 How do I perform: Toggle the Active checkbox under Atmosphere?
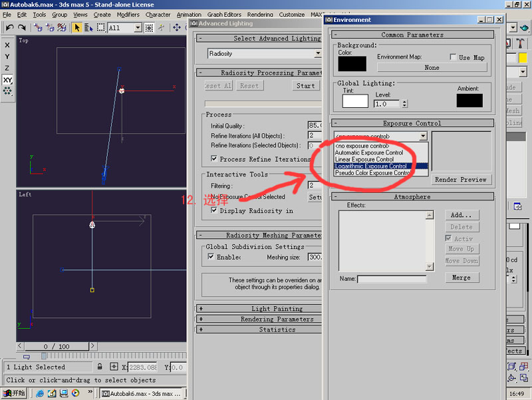(x=448, y=238)
